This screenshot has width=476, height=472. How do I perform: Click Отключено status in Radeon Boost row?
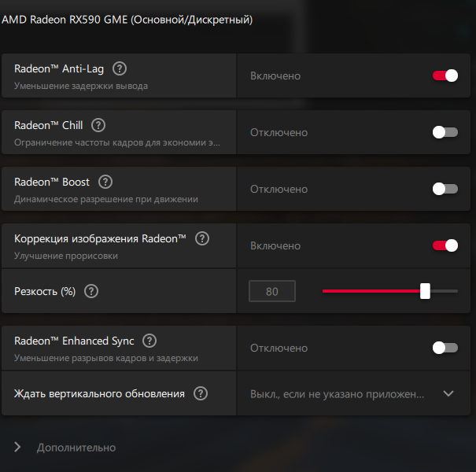(x=279, y=190)
